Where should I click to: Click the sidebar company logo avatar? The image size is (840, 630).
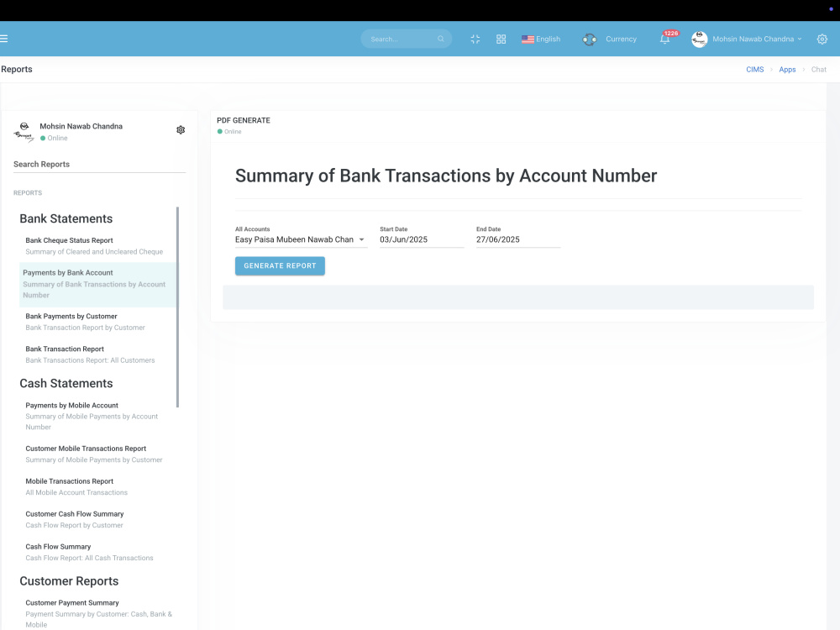click(x=24, y=132)
